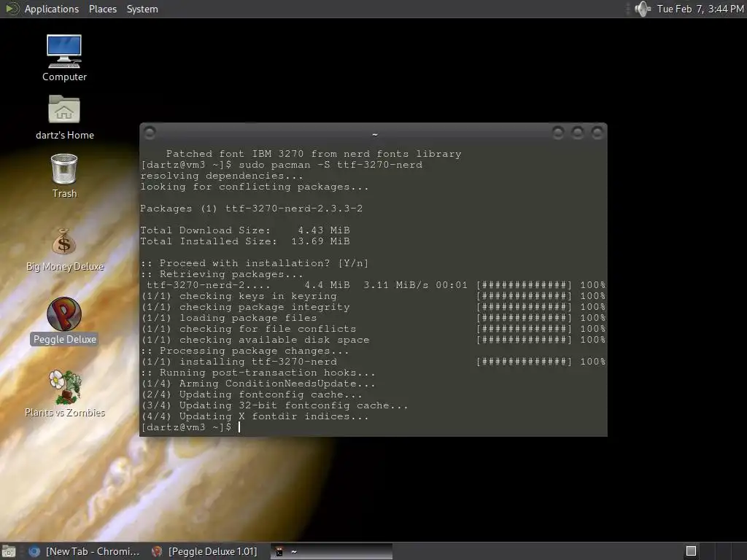Click the terminal window menu button at left of titlebar
747x560 pixels.
point(150,133)
